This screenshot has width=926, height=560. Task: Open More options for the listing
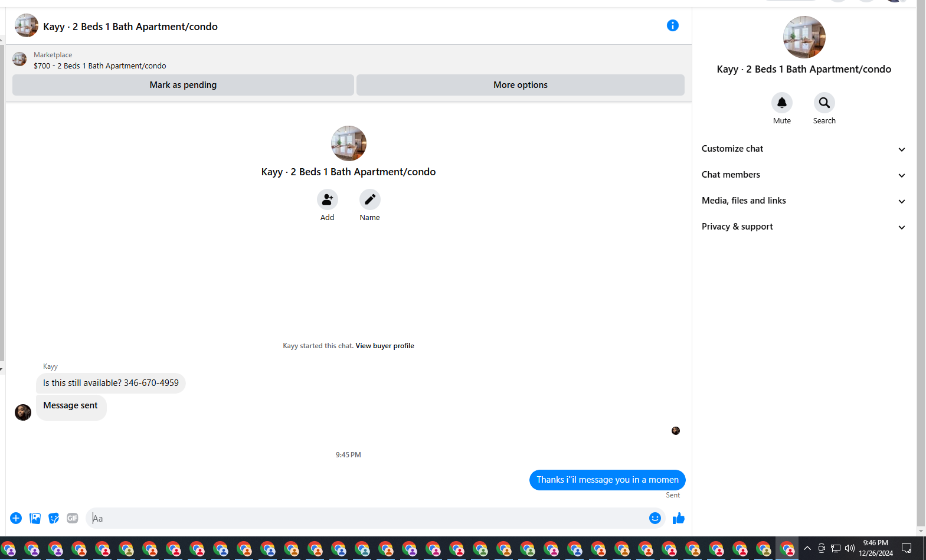point(520,85)
